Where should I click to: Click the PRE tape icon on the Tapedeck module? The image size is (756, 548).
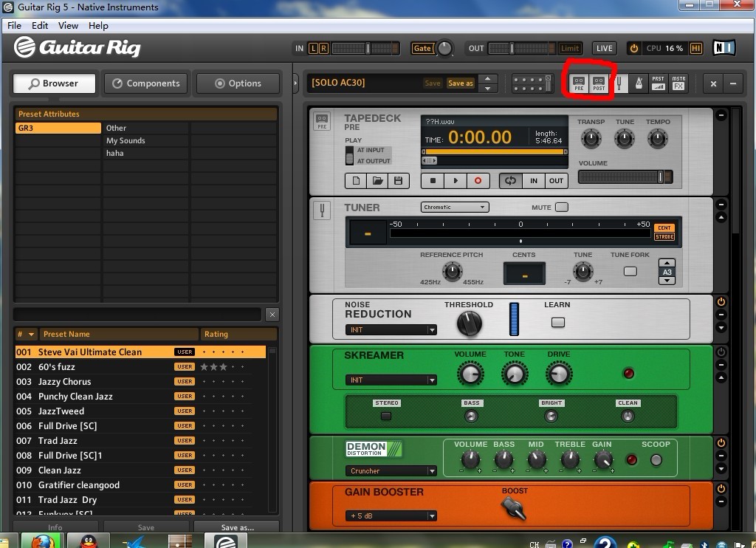pos(322,121)
